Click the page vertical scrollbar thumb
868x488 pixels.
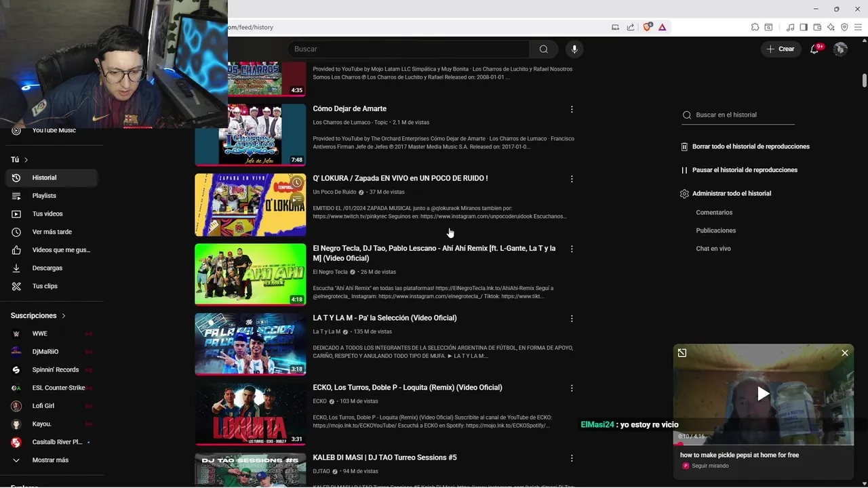tap(865, 80)
